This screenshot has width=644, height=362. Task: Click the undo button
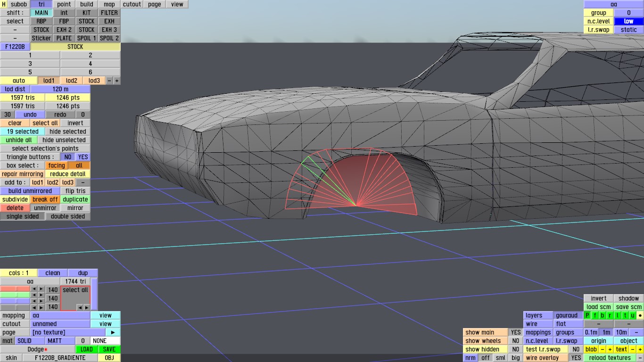[30, 115]
